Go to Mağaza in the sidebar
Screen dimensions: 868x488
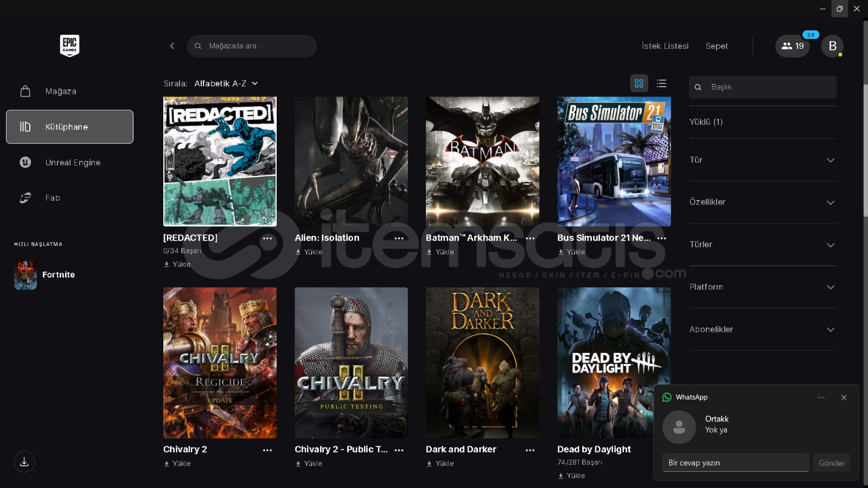61,91
